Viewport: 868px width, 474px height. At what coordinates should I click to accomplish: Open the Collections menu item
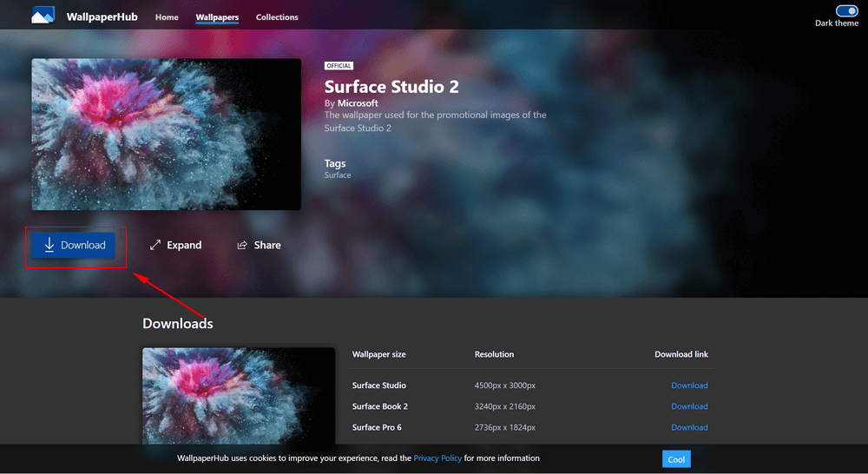(x=277, y=17)
